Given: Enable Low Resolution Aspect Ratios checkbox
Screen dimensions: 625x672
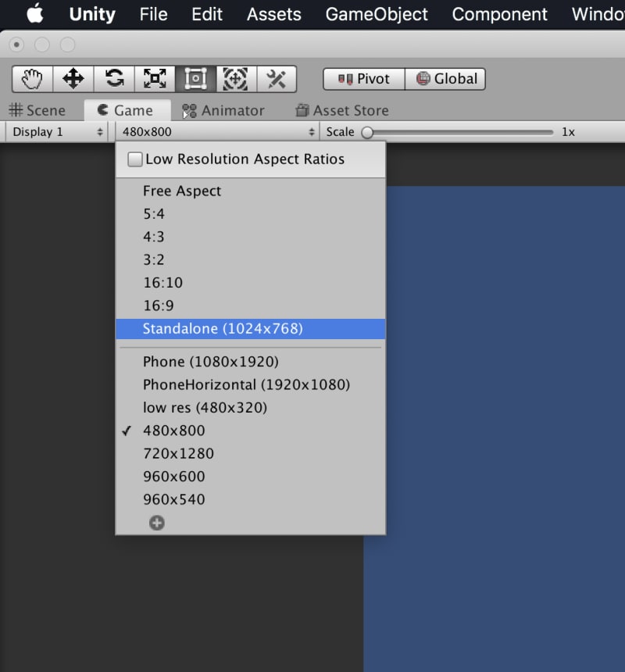Looking at the screenshot, I should [x=135, y=159].
